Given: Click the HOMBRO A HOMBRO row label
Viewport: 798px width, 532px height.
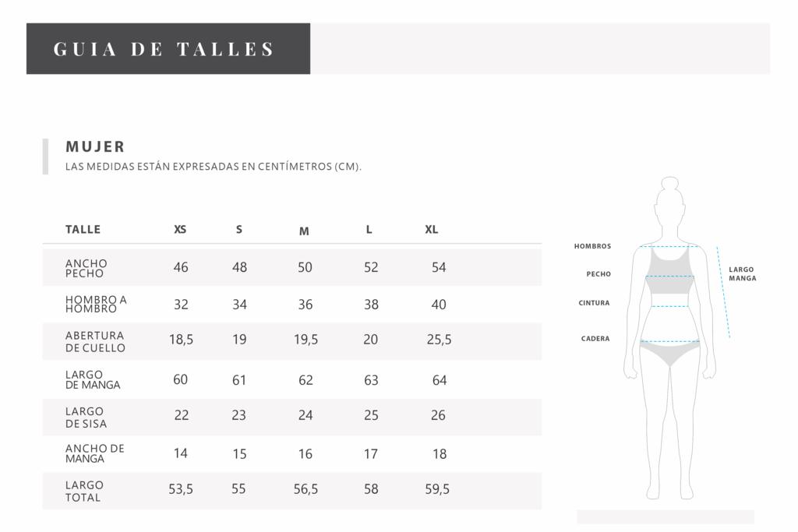Looking at the screenshot, I should (96, 304).
